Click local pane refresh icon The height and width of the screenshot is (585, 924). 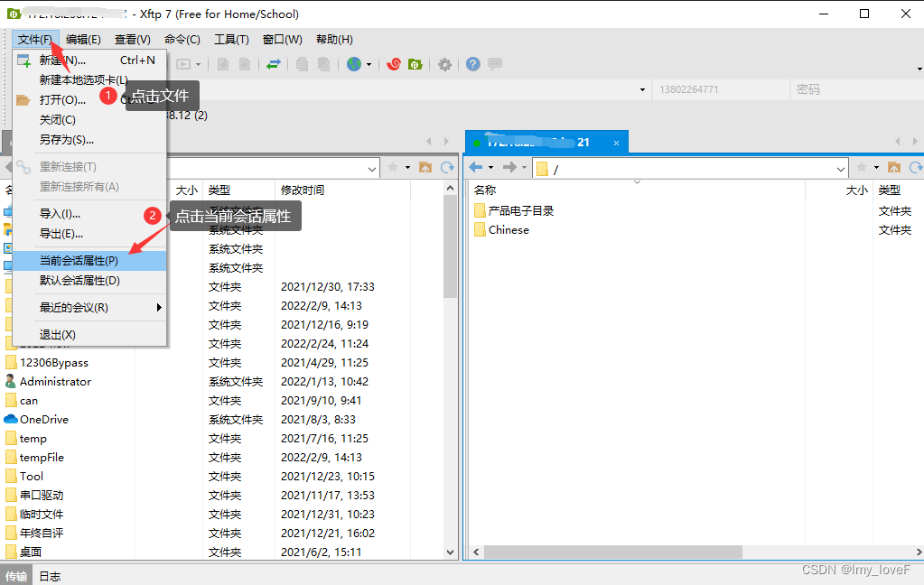click(x=447, y=167)
